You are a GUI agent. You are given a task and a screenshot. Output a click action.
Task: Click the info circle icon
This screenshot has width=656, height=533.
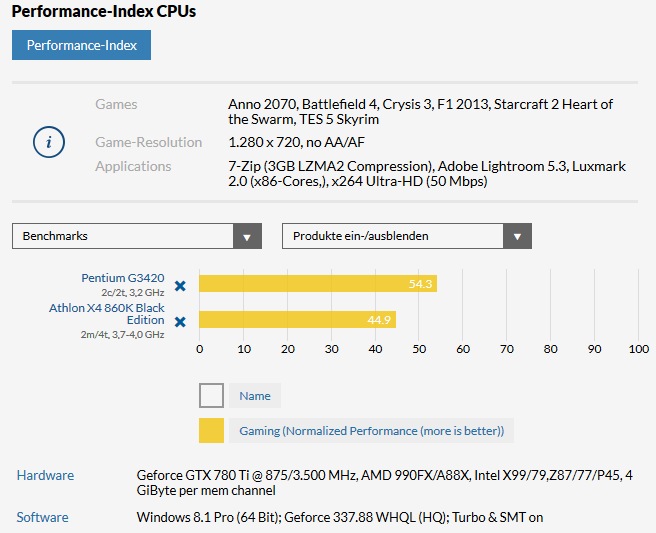point(49,142)
